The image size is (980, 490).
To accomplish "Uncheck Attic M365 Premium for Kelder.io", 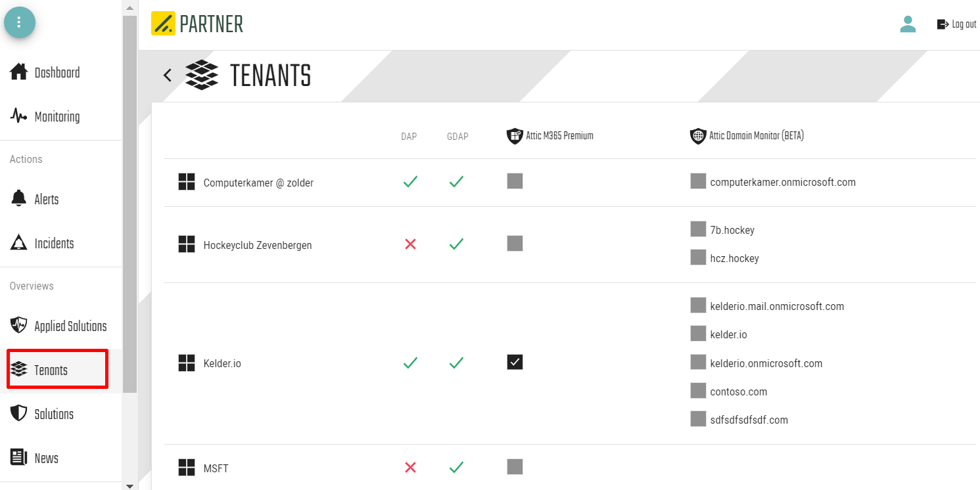I will coord(515,362).
